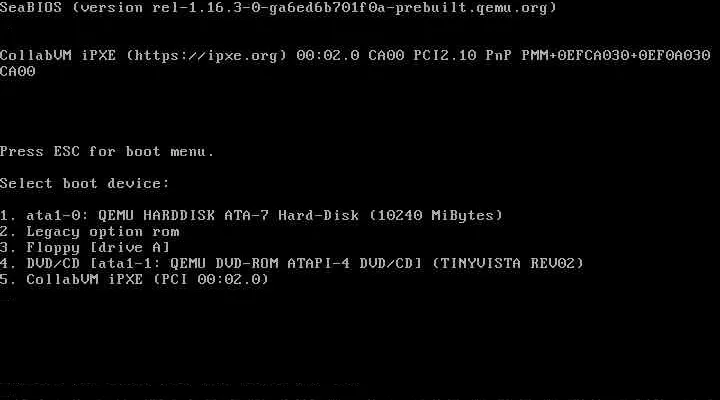This screenshot has height=400, width=720.
Task: Click the ATA-7 Hard-Disk text
Action: point(292,215)
